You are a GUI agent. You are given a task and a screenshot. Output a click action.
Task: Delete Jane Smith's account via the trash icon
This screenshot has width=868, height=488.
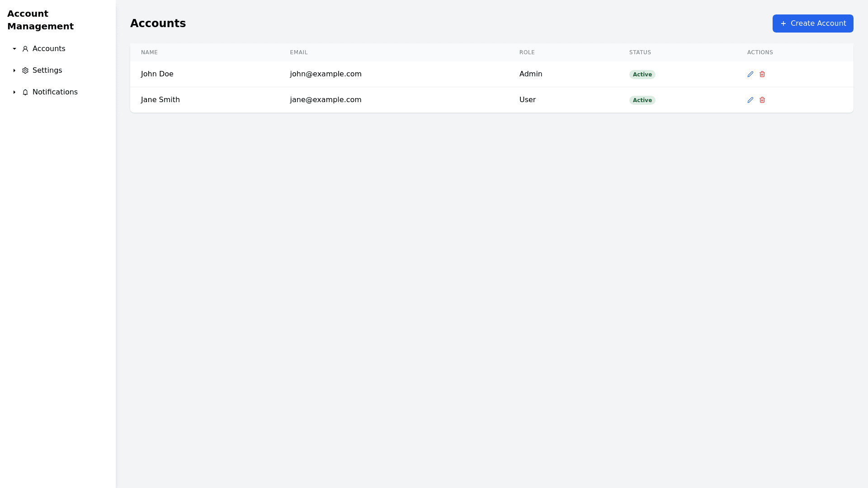point(762,100)
